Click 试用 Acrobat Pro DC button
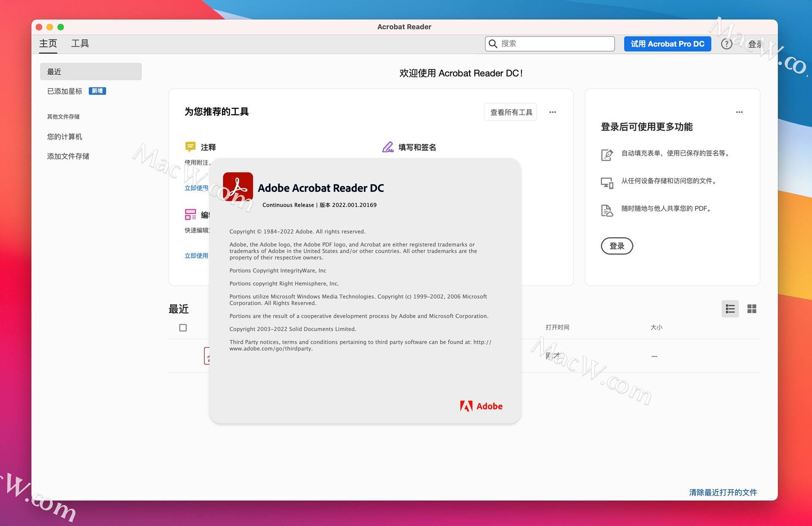The height and width of the screenshot is (526, 812). click(x=667, y=44)
